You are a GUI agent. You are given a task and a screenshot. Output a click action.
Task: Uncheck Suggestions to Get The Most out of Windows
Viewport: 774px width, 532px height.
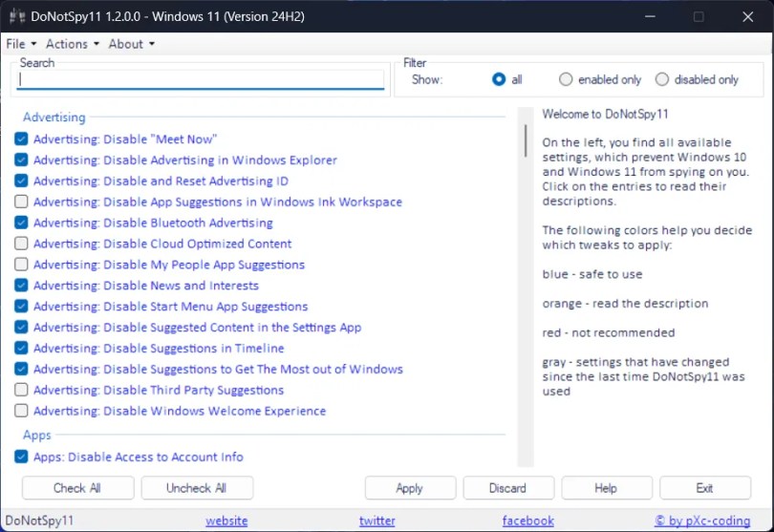(x=21, y=369)
